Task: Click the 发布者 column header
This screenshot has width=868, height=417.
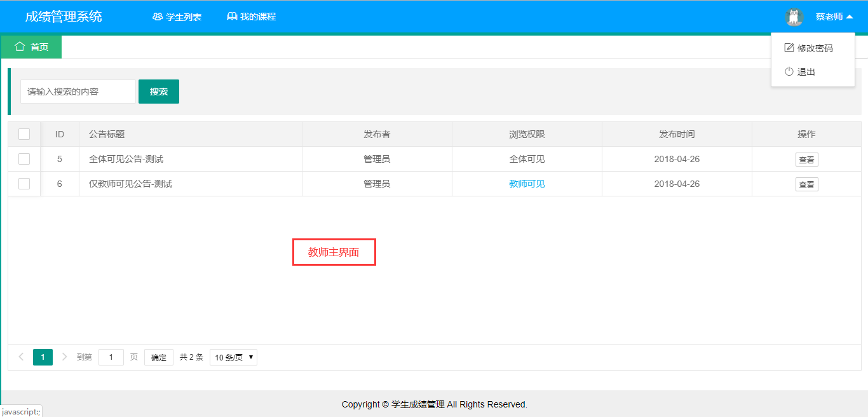Action: pos(377,134)
